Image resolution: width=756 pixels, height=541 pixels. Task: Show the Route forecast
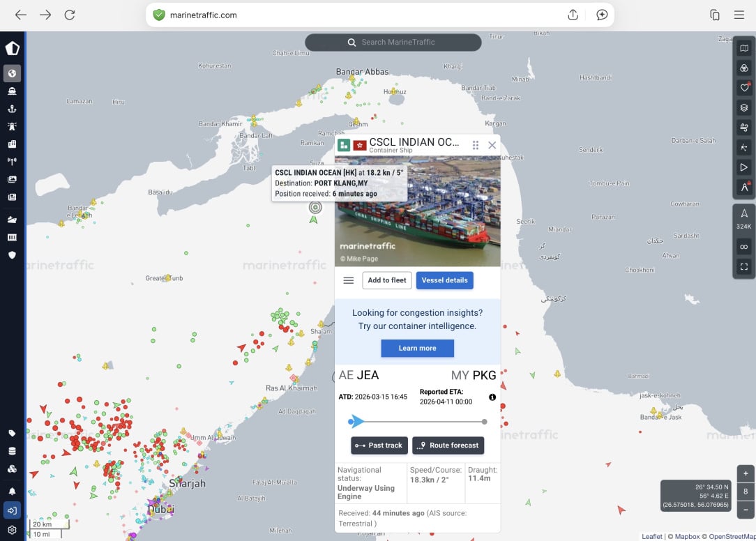(448, 445)
